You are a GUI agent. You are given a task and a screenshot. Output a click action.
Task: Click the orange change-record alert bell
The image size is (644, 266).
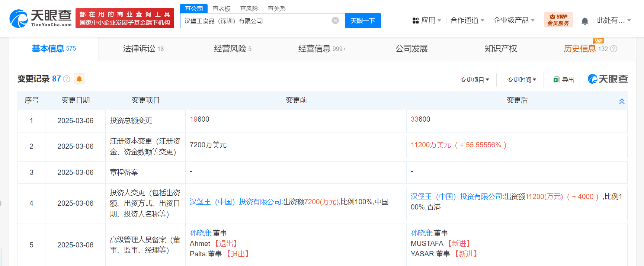click(x=79, y=79)
